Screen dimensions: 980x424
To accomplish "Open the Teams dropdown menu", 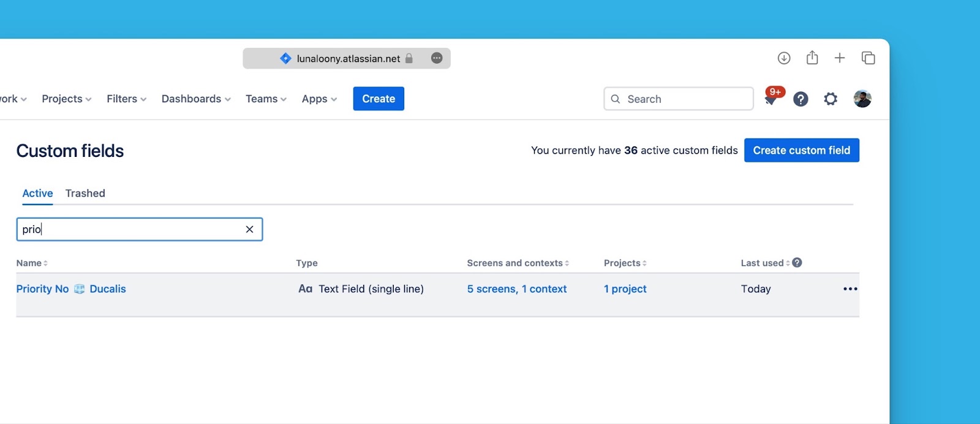I will [266, 99].
